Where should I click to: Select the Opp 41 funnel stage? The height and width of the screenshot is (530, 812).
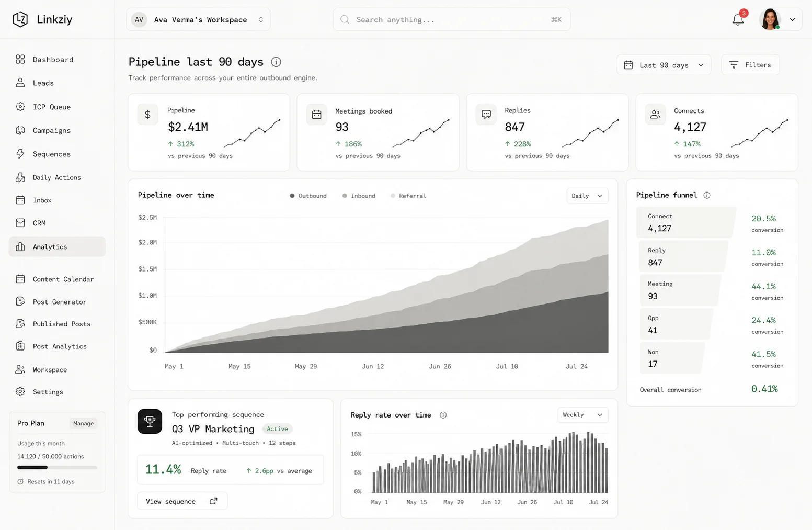676,324
